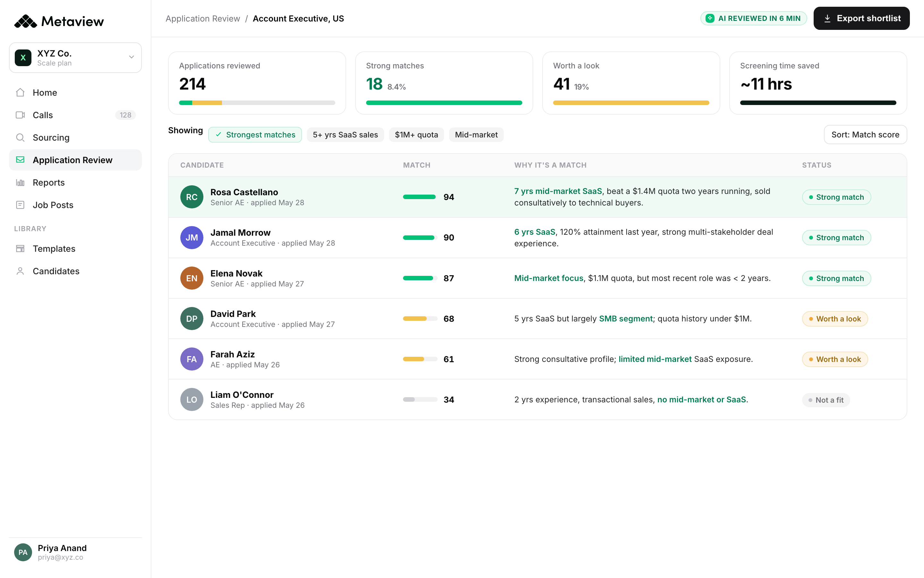
Task: Click David Park's Worth a look status
Action: tap(835, 319)
